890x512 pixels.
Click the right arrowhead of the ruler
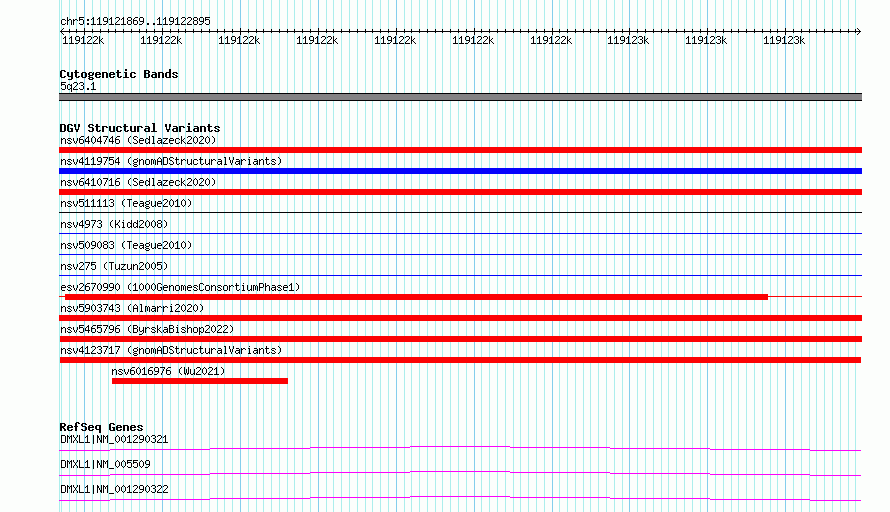pyautogui.click(x=859, y=32)
